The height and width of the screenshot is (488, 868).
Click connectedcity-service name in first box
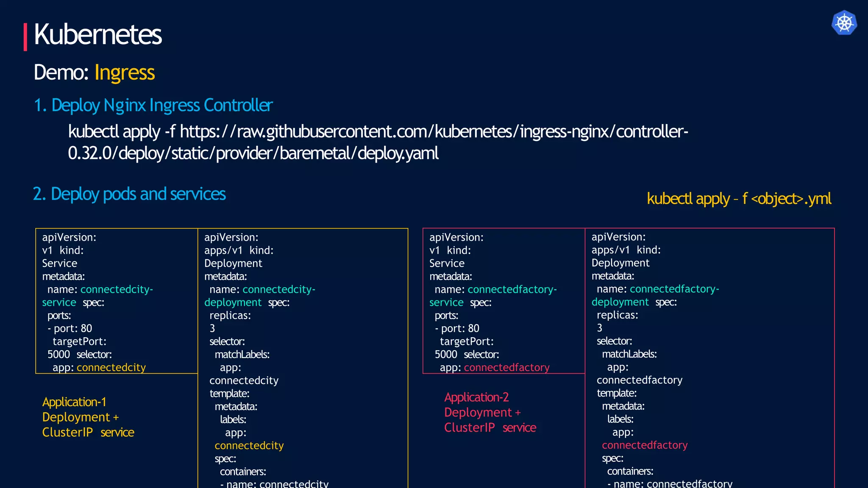[x=116, y=290]
